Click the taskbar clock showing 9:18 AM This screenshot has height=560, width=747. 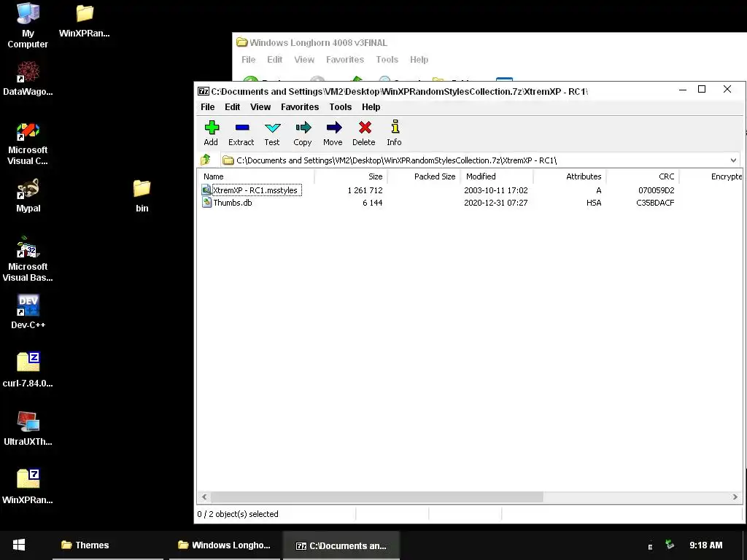(705, 545)
